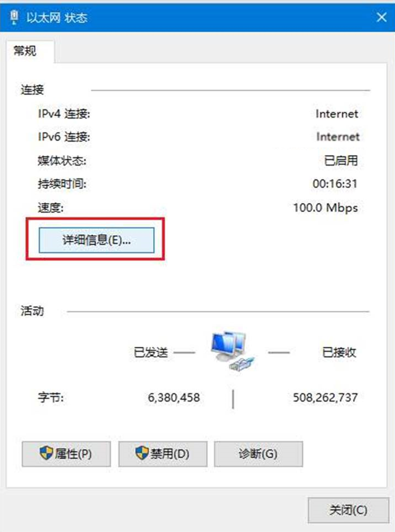
Task: Click the sent bytes count 6,380,458
Action: [x=174, y=397]
